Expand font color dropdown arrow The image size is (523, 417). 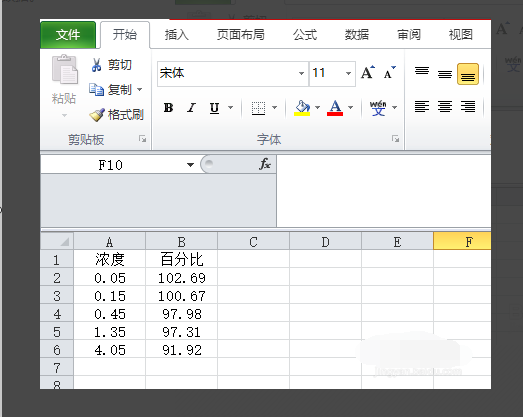point(350,107)
